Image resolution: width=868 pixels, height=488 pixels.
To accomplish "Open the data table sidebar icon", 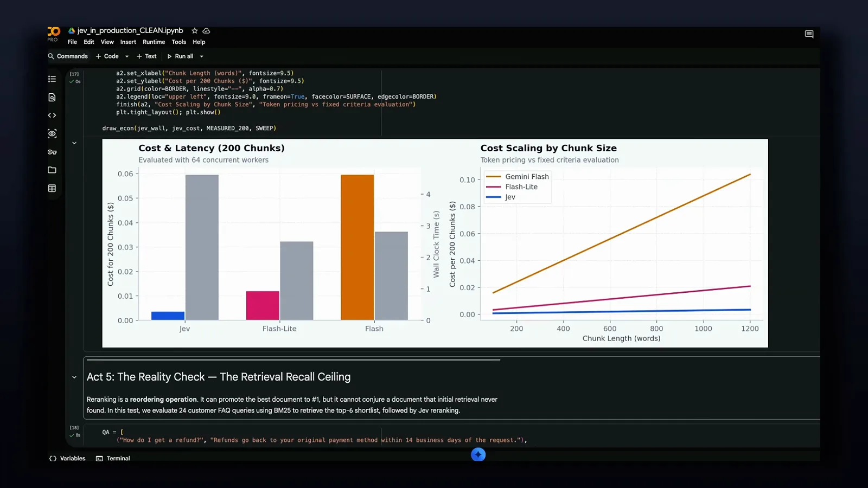I will click(x=52, y=189).
